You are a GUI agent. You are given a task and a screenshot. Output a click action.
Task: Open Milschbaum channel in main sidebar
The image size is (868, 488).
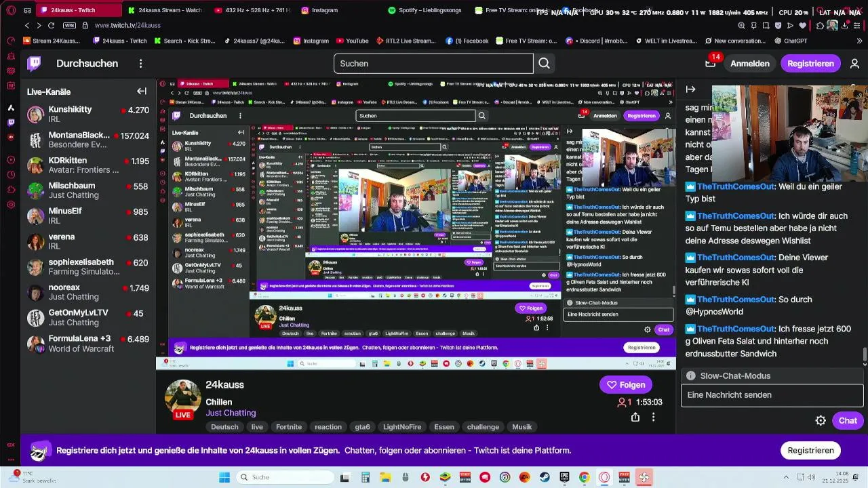(x=88, y=190)
